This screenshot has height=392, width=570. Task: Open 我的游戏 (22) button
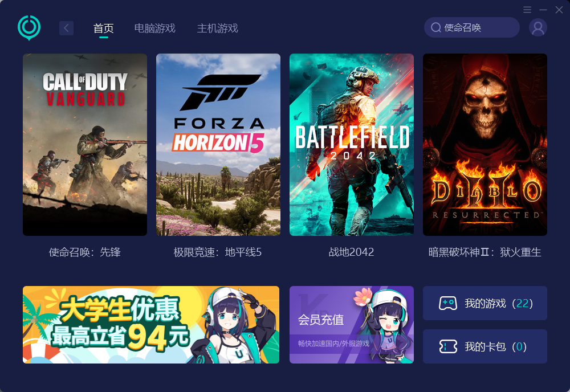click(x=485, y=303)
